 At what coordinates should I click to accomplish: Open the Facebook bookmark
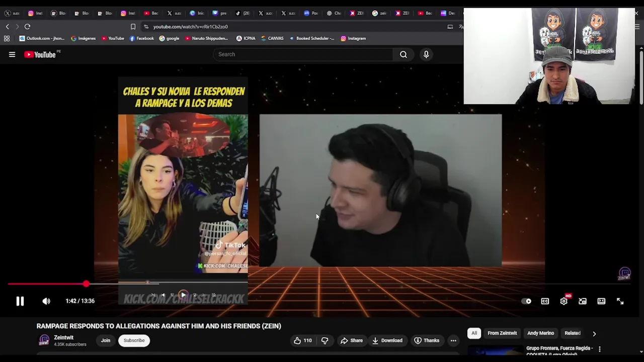142,38
